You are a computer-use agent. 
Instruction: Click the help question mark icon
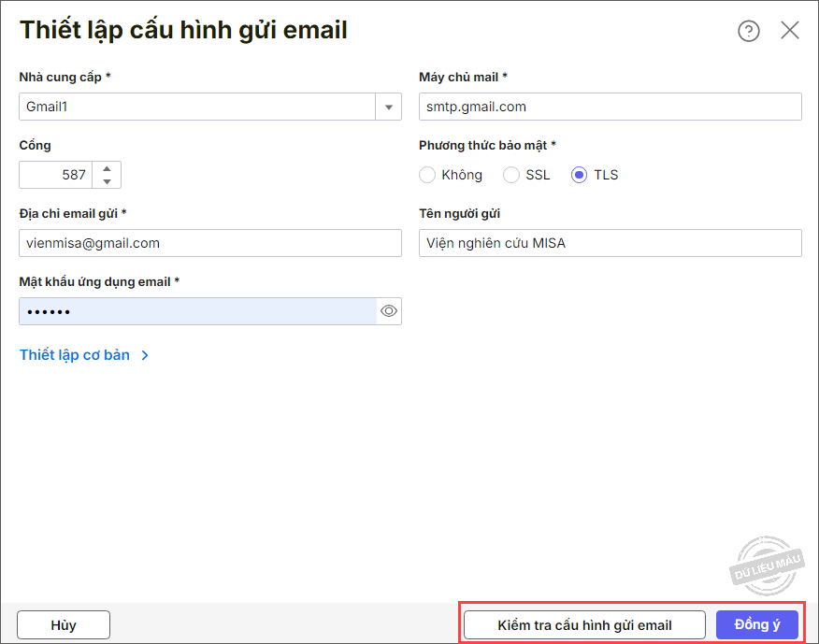749,31
